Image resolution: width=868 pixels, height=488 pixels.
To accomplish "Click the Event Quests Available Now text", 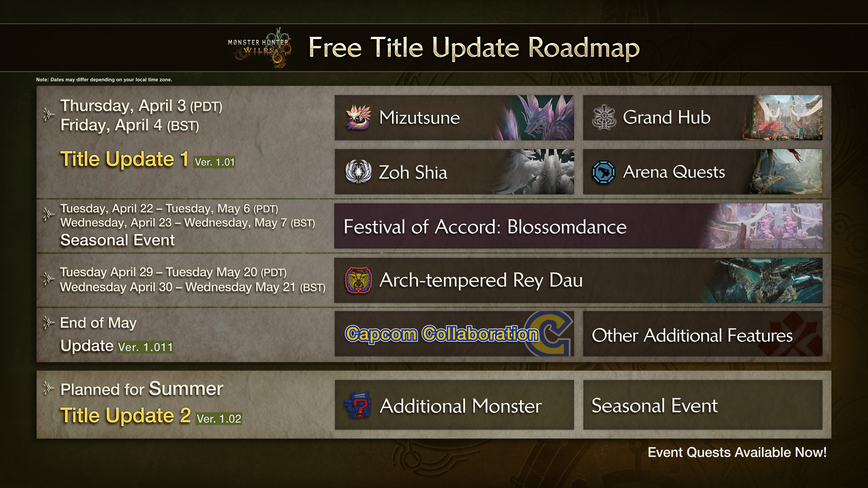I will [x=737, y=452].
